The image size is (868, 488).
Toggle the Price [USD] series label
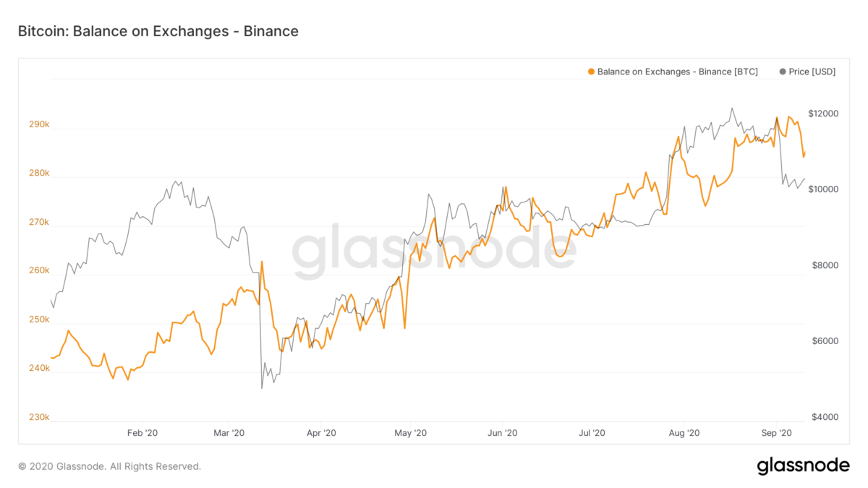pyautogui.click(x=812, y=72)
